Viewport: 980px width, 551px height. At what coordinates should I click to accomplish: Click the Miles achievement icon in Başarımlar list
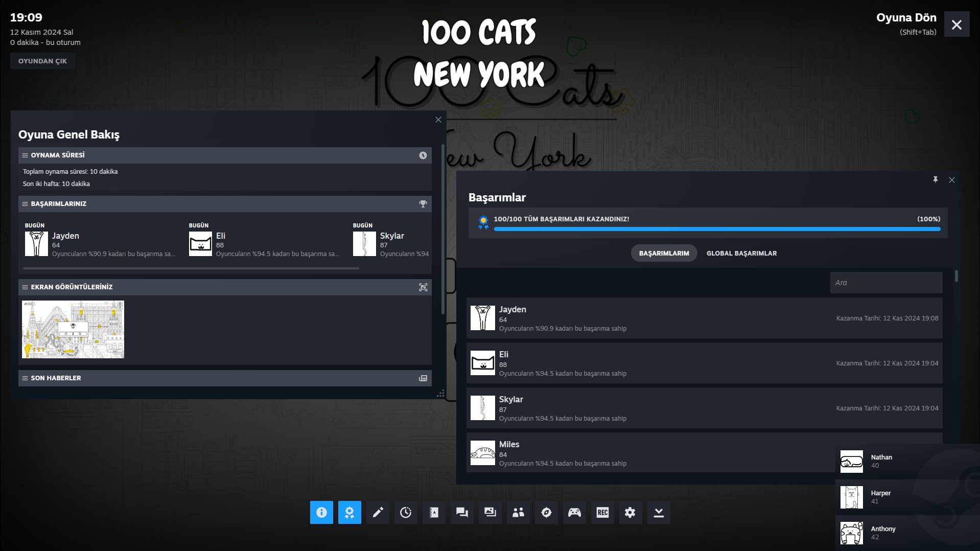(483, 453)
